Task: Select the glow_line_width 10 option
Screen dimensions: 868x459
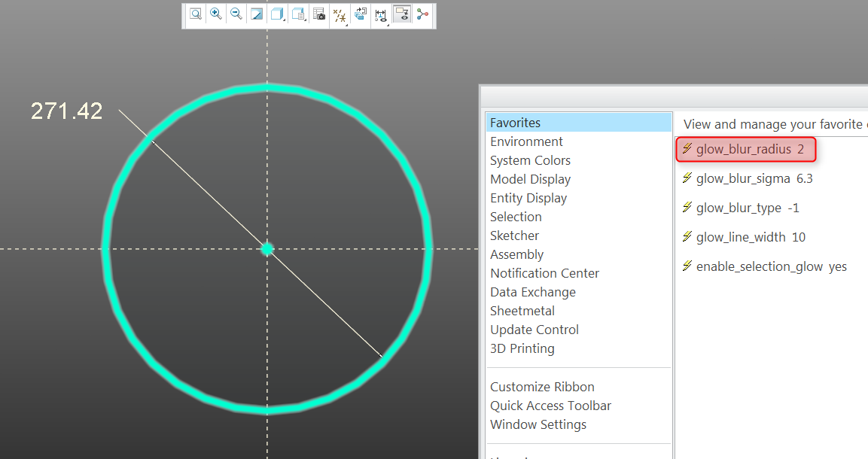Action: (751, 237)
